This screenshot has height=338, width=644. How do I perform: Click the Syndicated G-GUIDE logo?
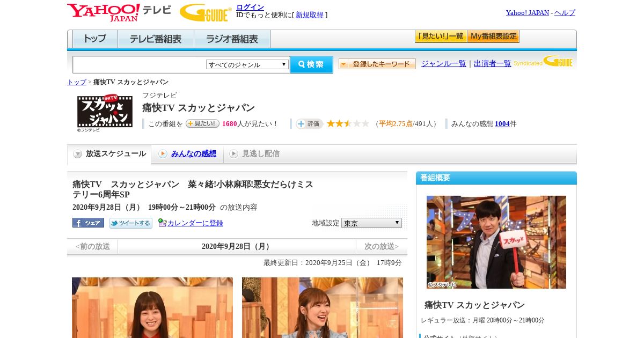(543, 62)
